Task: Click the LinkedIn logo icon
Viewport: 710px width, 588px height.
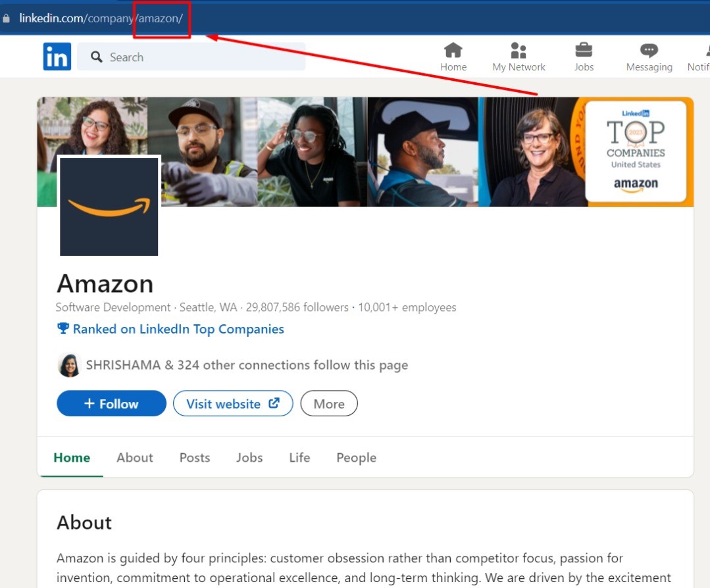Action: pos(57,57)
